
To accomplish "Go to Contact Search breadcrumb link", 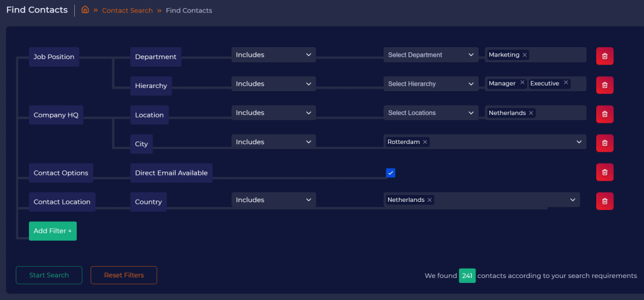I will coord(128,11).
